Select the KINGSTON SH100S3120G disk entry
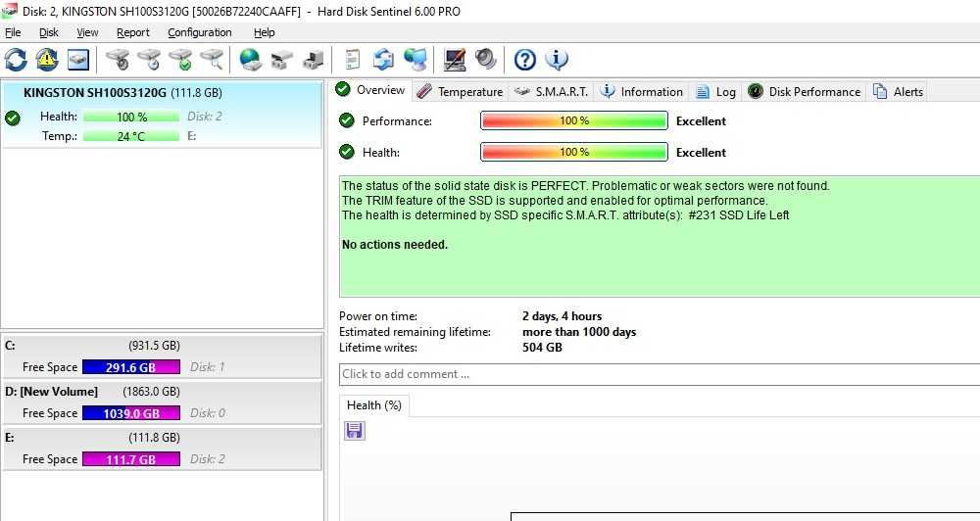The width and height of the screenshot is (980, 521). [162, 115]
